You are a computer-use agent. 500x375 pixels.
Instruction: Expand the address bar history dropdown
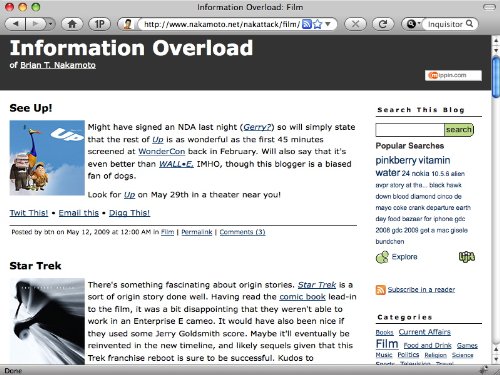[x=328, y=24]
